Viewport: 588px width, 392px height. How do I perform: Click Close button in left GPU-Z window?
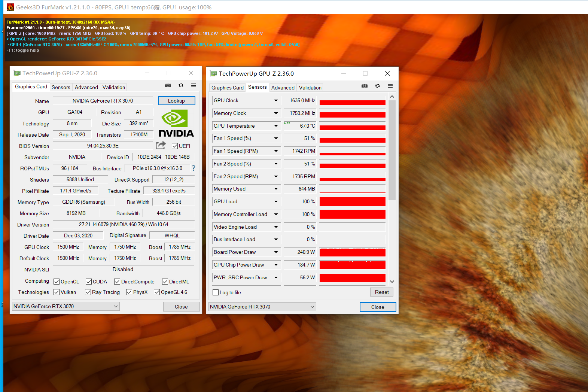coord(181,307)
